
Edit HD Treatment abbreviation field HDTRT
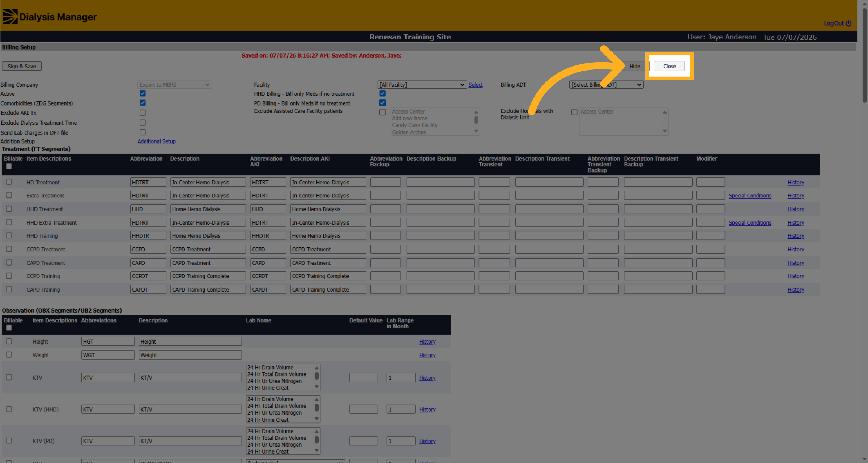tap(148, 182)
